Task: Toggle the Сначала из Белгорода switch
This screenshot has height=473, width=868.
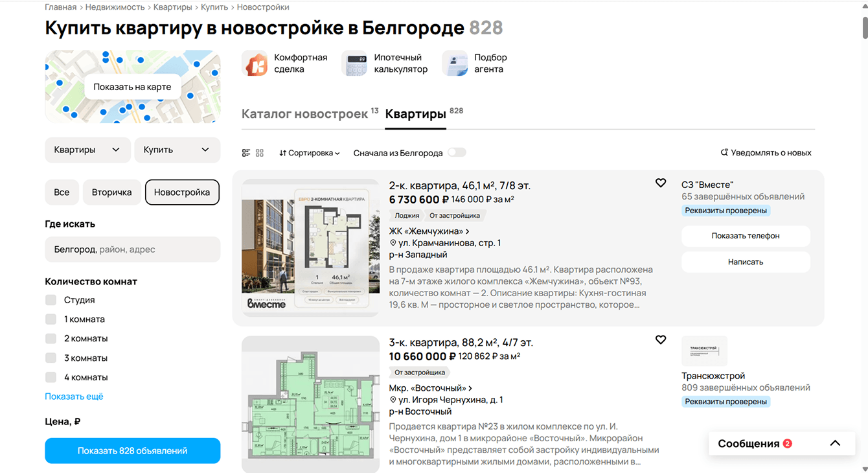Action: pyautogui.click(x=457, y=153)
